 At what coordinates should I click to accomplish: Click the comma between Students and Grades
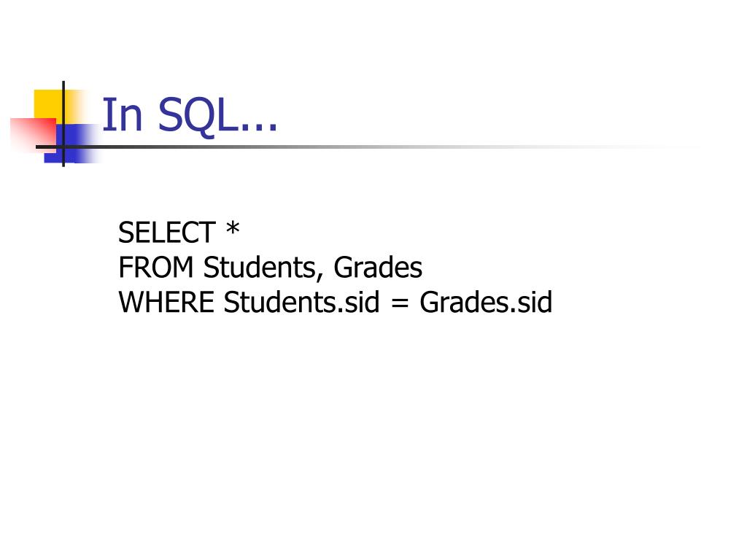[x=320, y=276]
